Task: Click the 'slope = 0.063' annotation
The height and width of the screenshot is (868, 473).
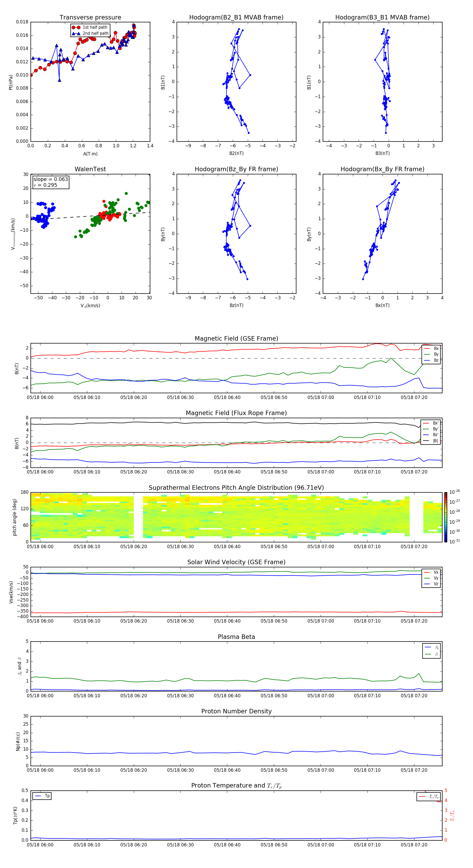Action: [50, 179]
